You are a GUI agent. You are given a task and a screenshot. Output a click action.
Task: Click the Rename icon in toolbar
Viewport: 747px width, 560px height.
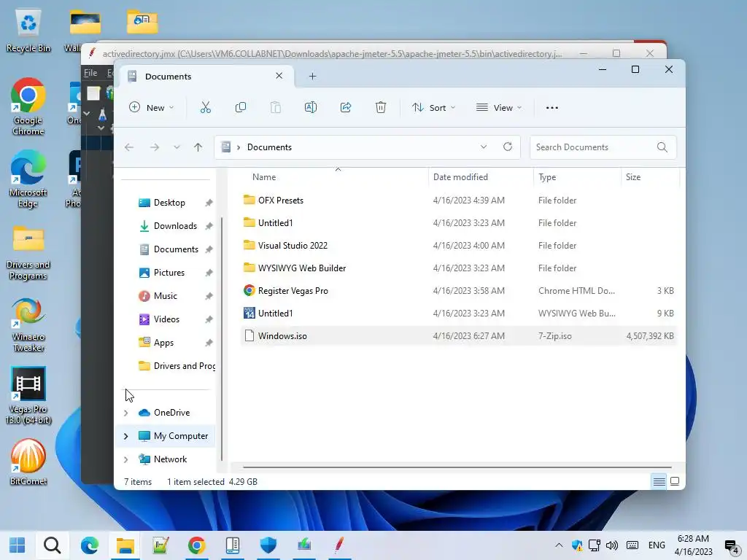(311, 108)
